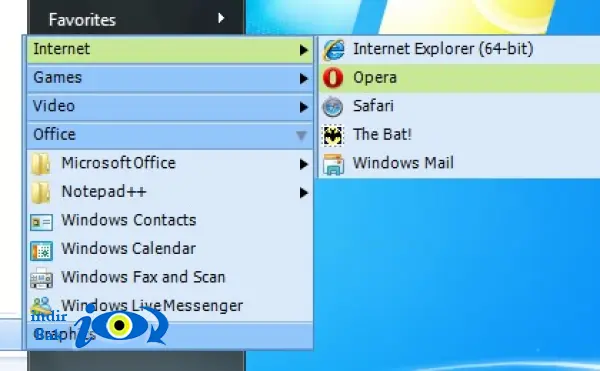
Task: Open the Graphics category at the bottom
Action: (x=170, y=335)
